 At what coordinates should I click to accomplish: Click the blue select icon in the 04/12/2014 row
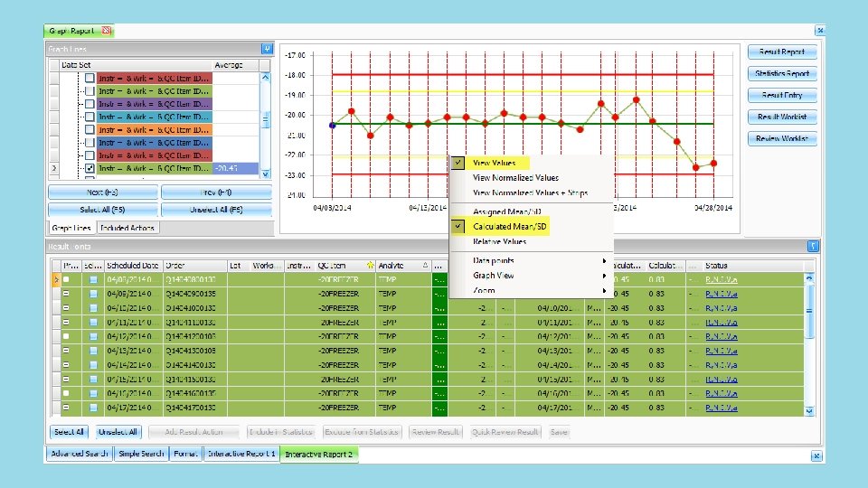click(93, 336)
